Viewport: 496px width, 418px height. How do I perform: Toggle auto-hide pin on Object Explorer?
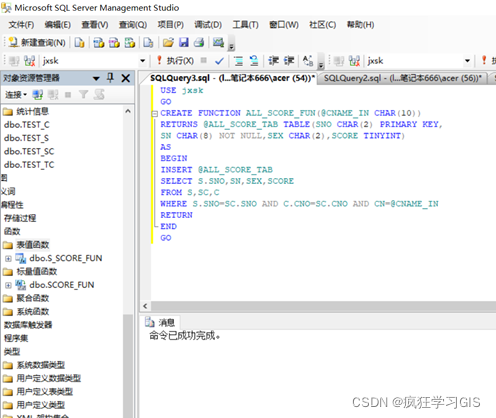tap(110, 78)
